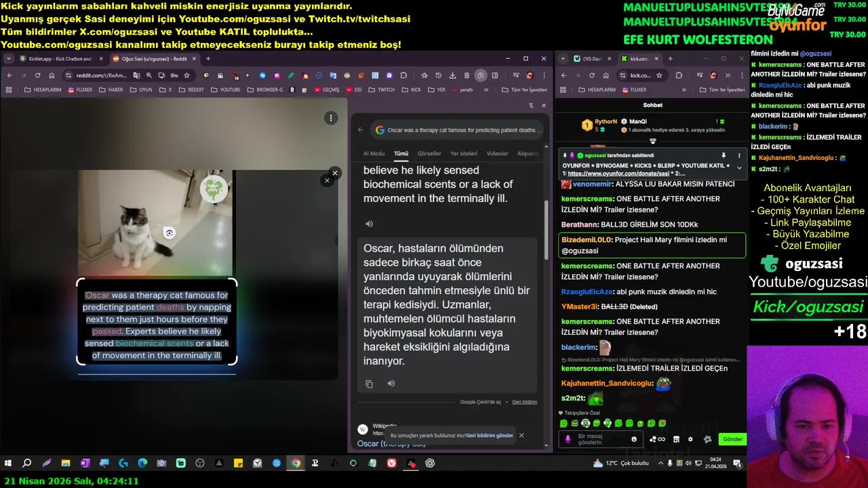Image resolution: width=868 pixels, height=488 pixels.
Task: Unpin the pinned chat message
Action: pos(724,155)
